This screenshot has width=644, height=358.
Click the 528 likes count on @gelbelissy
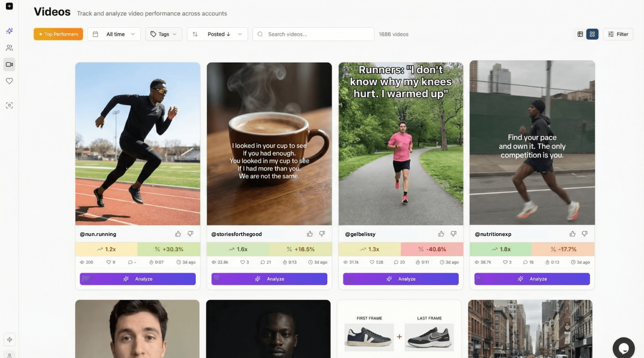376,262
